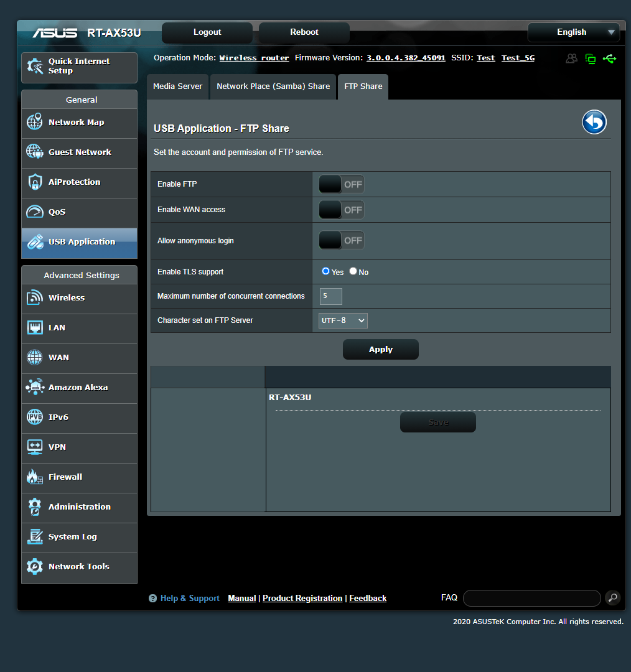The image size is (631, 672).
Task: Open the Feedback link
Action: [368, 599]
